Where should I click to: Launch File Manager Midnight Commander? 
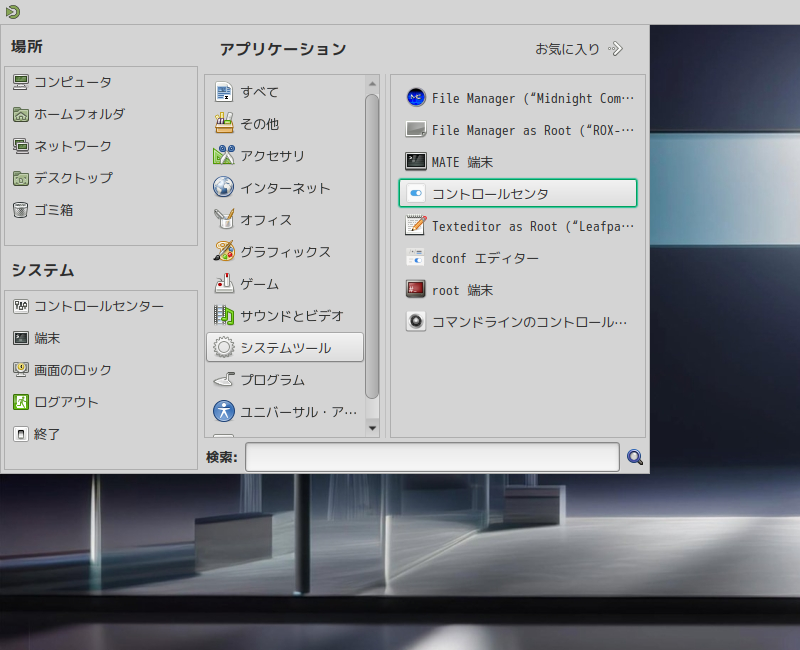tap(518, 97)
